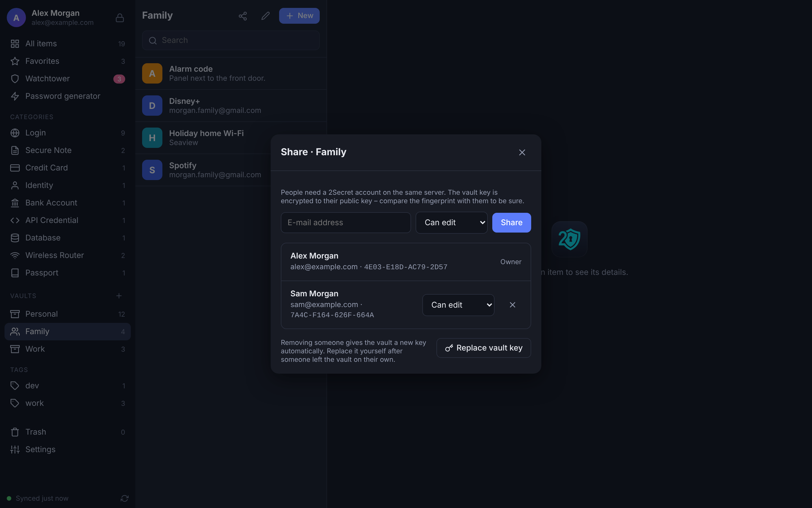Image resolution: width=812 pixels, height=508 pixels.
Task: Focus the E-mail address field
Action: click(x=346, y=222)
